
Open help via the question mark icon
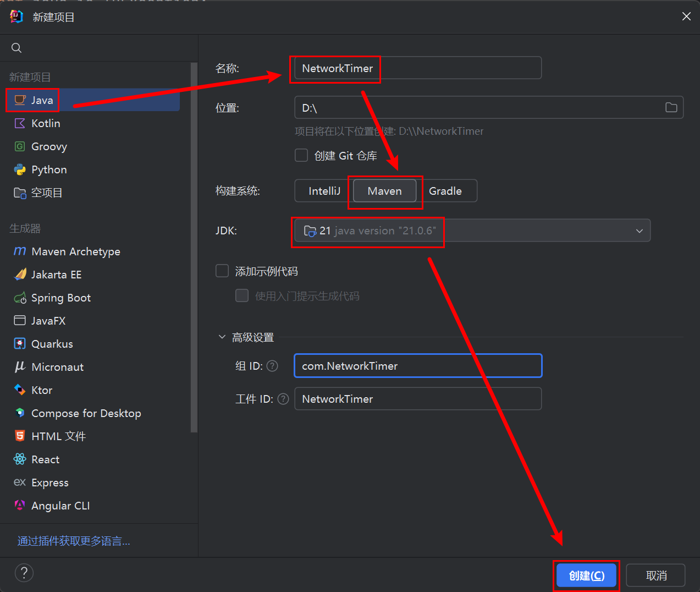(x=24, y=573)
